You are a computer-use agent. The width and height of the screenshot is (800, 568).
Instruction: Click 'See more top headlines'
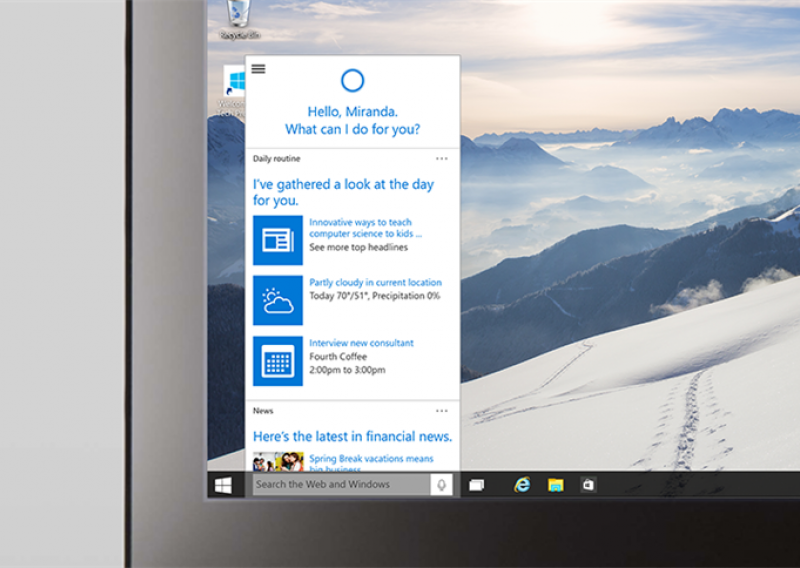tap(358, 248)
